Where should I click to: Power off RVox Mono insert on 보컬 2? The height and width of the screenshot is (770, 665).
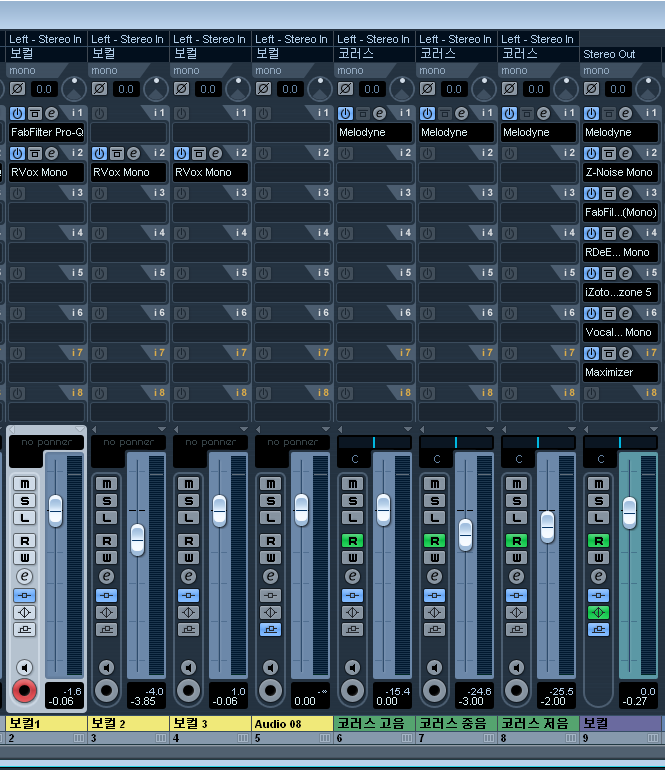(x=99, y=153)
